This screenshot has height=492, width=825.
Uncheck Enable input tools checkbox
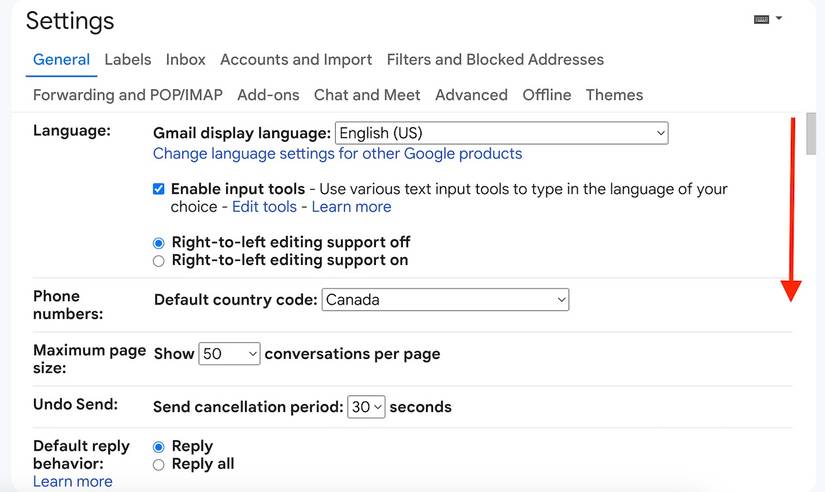pos(158,189)
